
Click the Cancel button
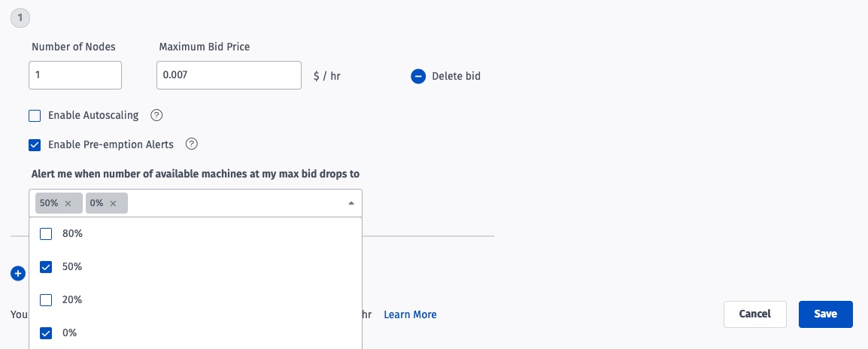click(755, 314)
